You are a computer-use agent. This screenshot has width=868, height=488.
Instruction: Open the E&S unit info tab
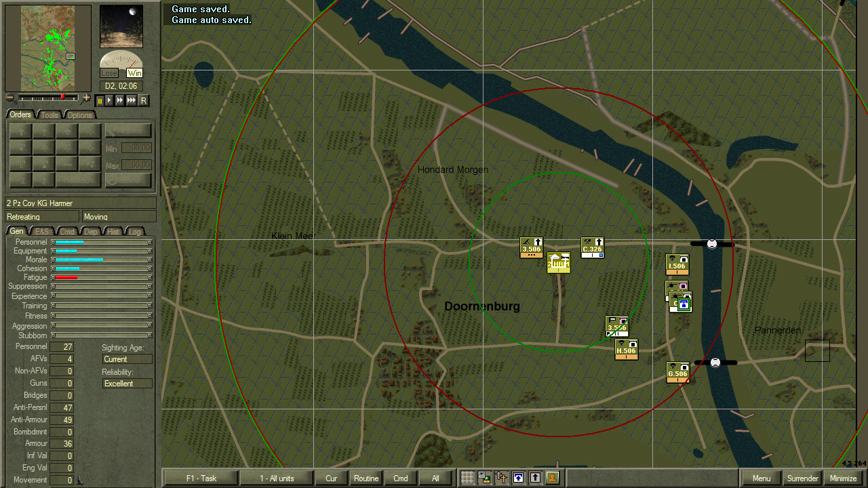(42, 232)
